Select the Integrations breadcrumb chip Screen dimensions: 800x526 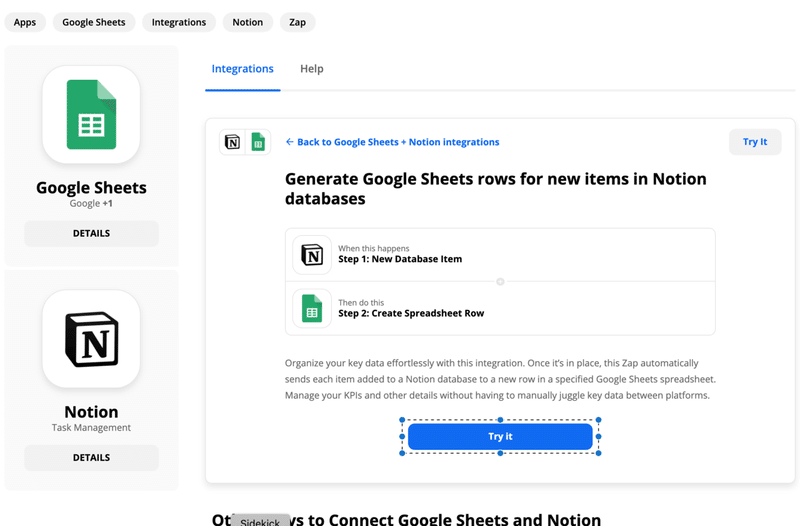click(x=179, y=22)
